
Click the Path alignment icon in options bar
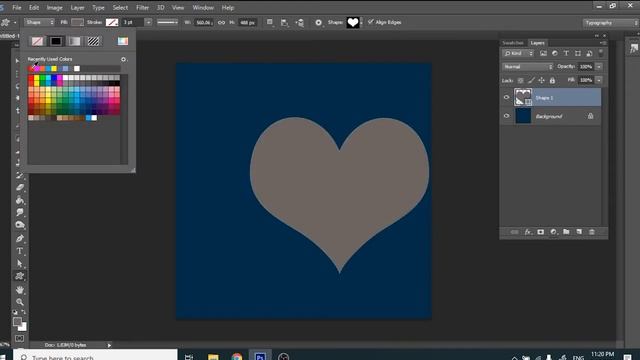pyautogui.click(x=284, y=23)
